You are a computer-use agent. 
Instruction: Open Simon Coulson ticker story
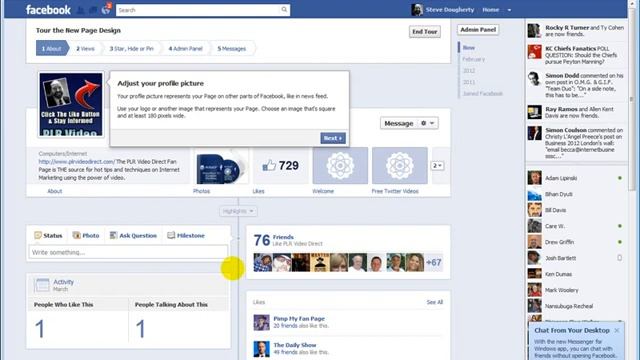[x=576, y=143]
